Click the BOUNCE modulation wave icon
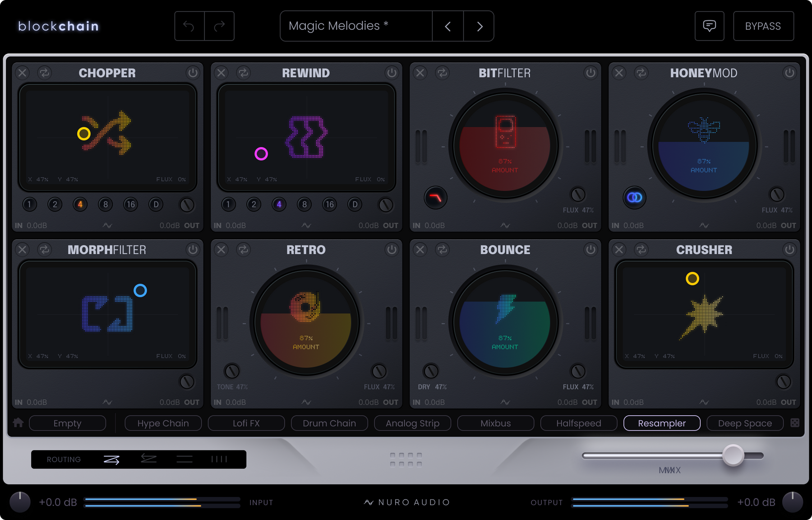Image resolution: width=812 pixels, height=520 pixels. [505, 402]
